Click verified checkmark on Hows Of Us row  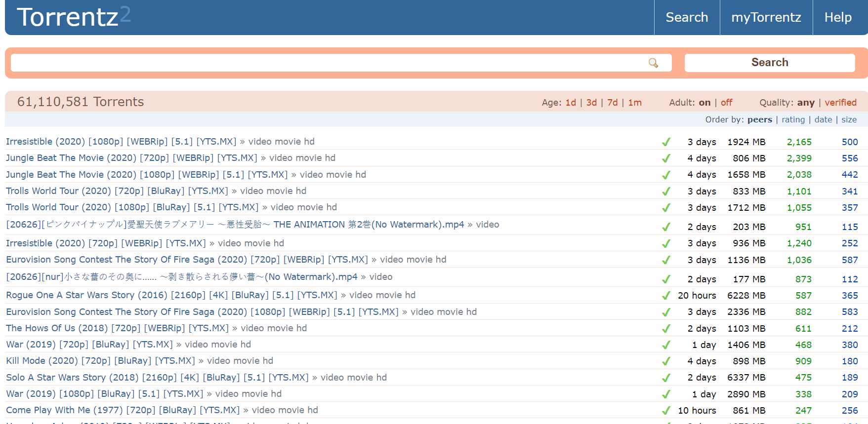click(x=666, y=329)
